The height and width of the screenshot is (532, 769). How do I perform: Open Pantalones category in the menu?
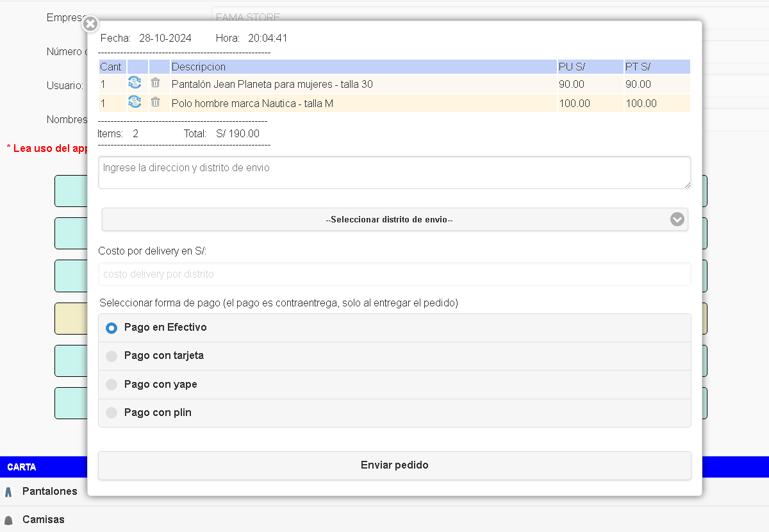point(49,492)
